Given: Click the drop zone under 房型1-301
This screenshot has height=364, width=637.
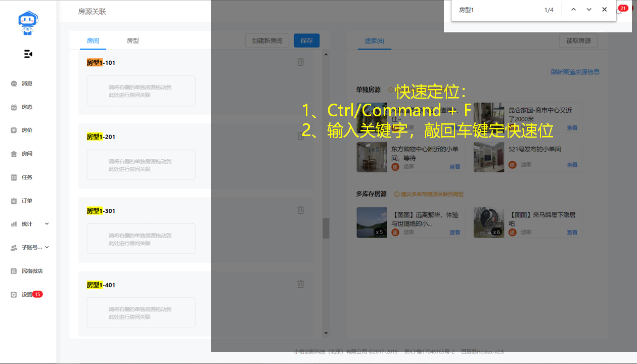Looking at the screenshot, I should (141, 239).
